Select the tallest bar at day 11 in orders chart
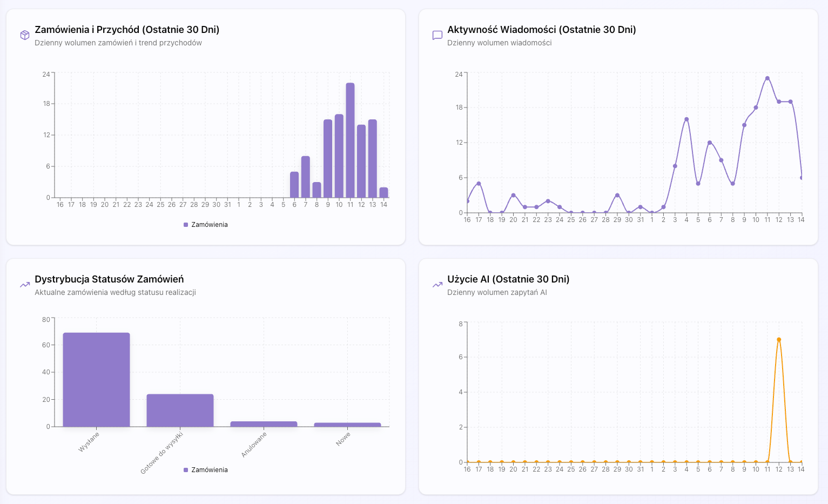The width and height of the screenshot is (828, 504). pyautogui.click(x=350, y=140)
